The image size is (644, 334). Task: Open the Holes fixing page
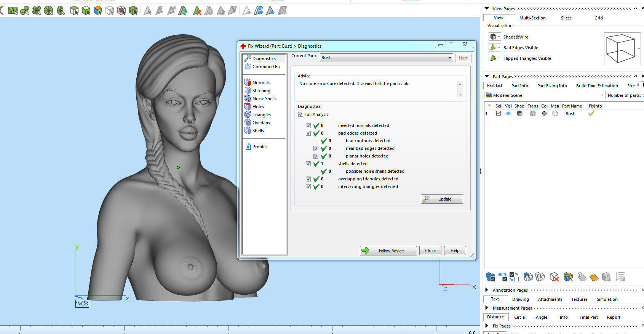[x=258, y=107]
